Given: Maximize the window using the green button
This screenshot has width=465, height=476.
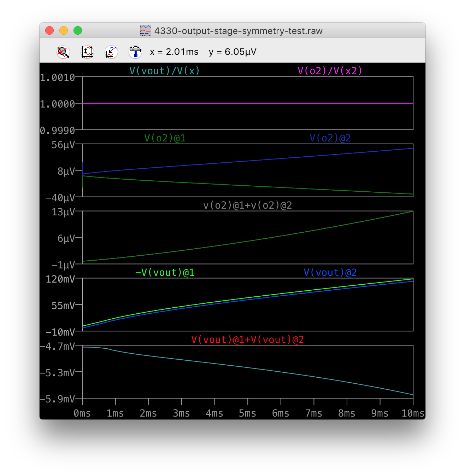Looking at the screenshot, I should (78, 31).
